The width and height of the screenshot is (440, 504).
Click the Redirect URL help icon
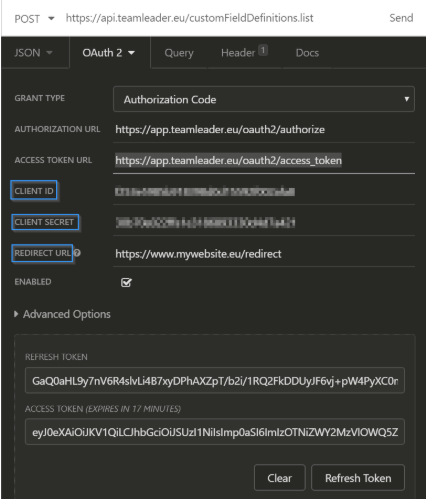[77, 253]
